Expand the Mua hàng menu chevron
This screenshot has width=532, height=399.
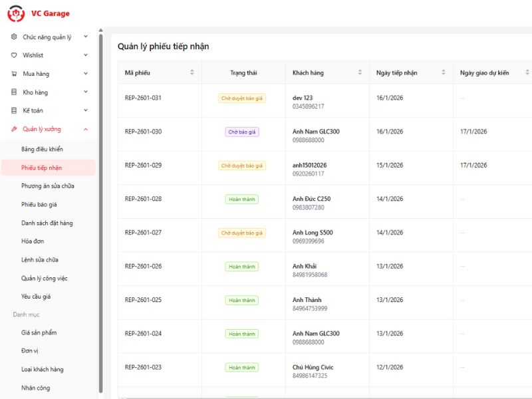(x=86, y=74)
